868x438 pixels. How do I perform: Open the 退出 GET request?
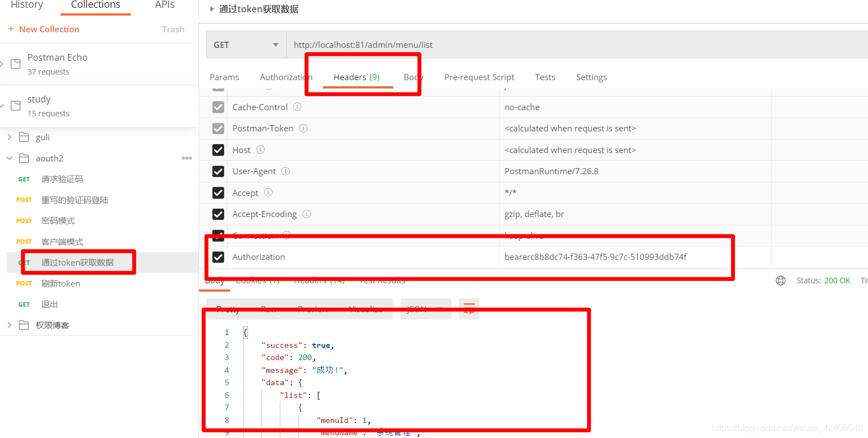click(x=49, y=304)
